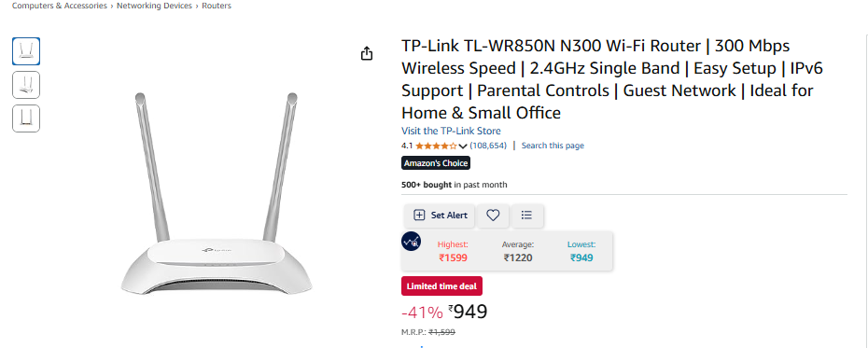Click the share icon above the product image
The image size is (868, 348).
pos(367,54)
